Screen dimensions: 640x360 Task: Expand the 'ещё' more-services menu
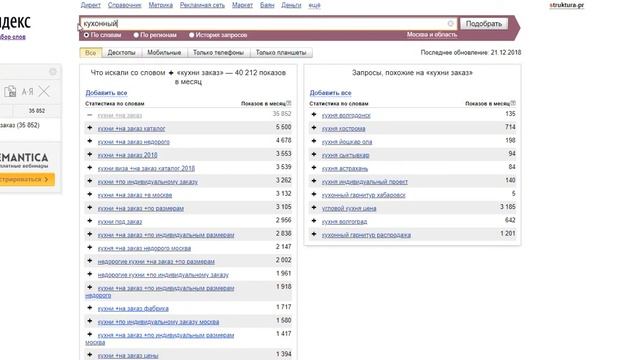tap(314, 5)
